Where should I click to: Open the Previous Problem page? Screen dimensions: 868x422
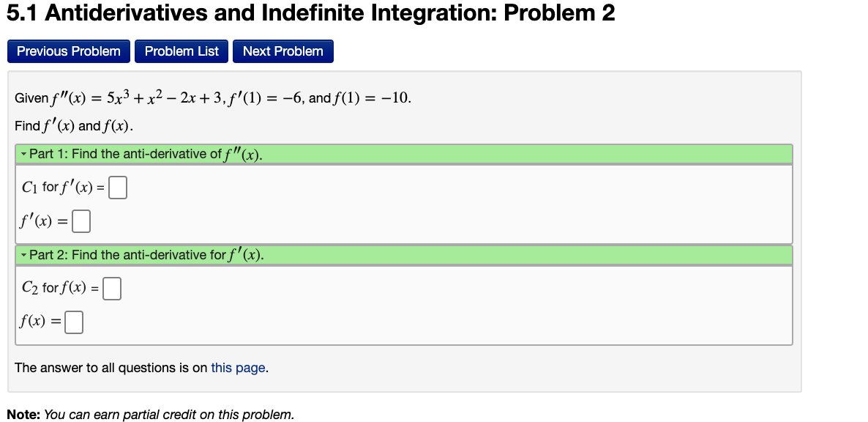point(68,51)
